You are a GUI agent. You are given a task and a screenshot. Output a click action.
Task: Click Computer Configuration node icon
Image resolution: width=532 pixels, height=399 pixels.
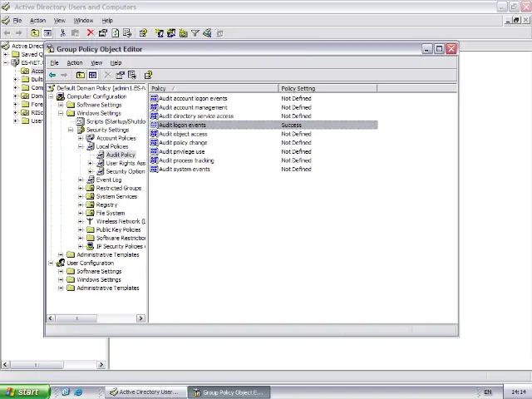coord(61,96)
